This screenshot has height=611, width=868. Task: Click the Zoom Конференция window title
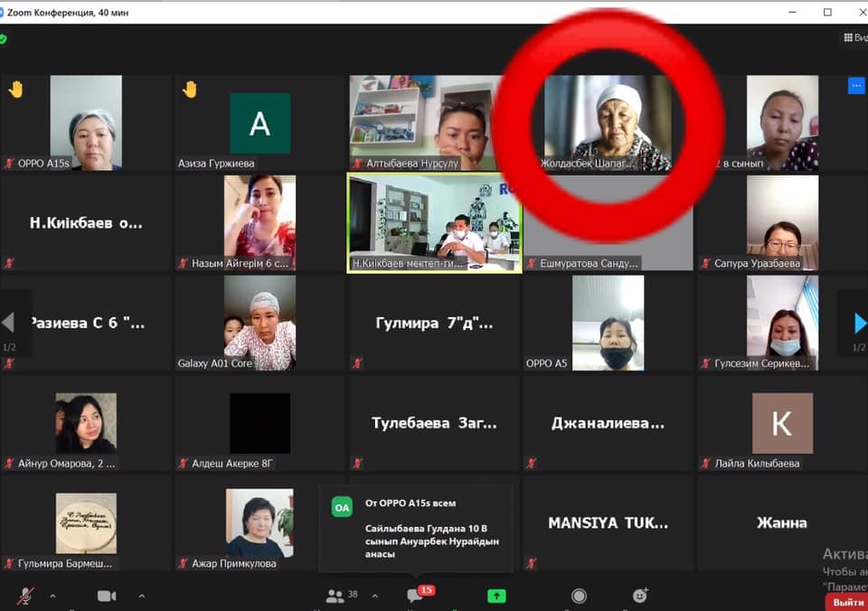(68, 12)
